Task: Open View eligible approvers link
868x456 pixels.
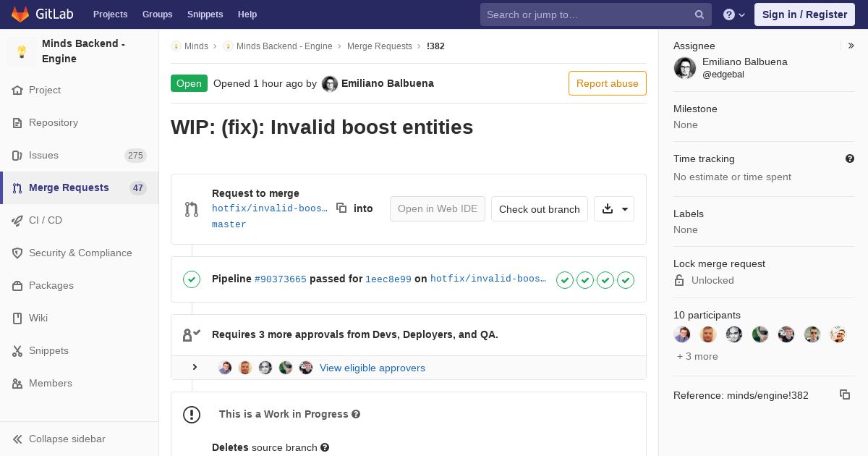Action: click(x=373, y=368)
